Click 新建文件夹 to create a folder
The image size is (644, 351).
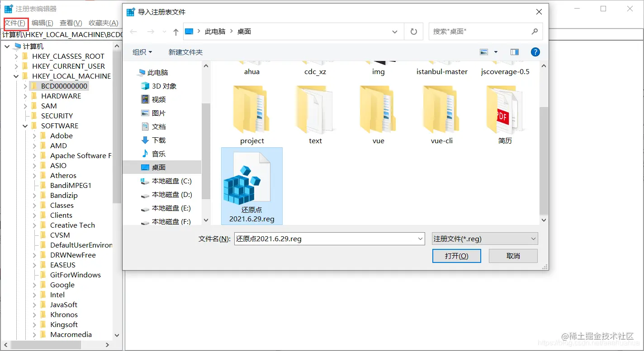coord(185,52)
